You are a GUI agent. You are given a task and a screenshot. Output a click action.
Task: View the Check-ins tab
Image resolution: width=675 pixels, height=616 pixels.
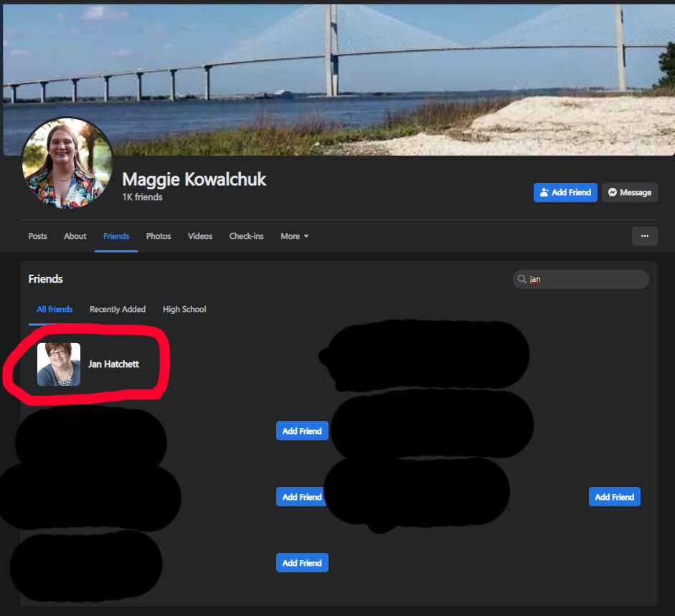point(246,236)
